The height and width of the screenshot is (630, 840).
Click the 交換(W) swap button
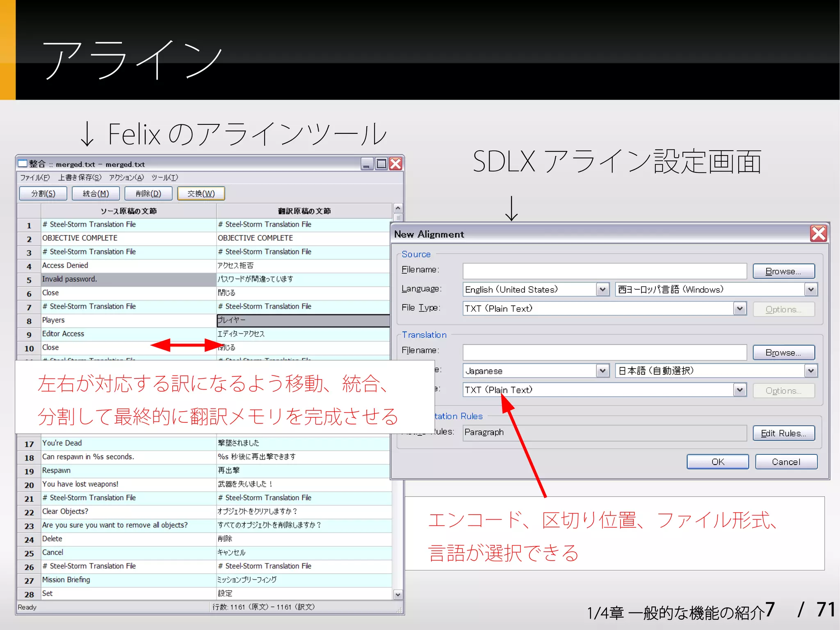[x=201, y=193]
